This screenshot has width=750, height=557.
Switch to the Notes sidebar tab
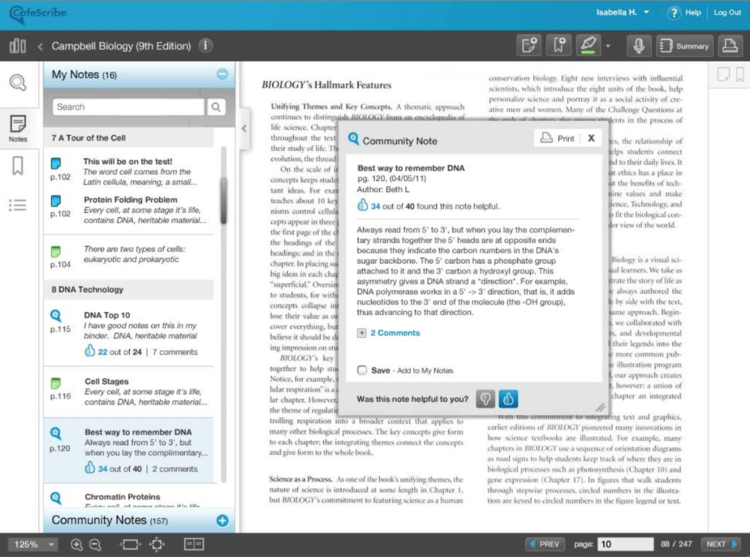(18, 128)
